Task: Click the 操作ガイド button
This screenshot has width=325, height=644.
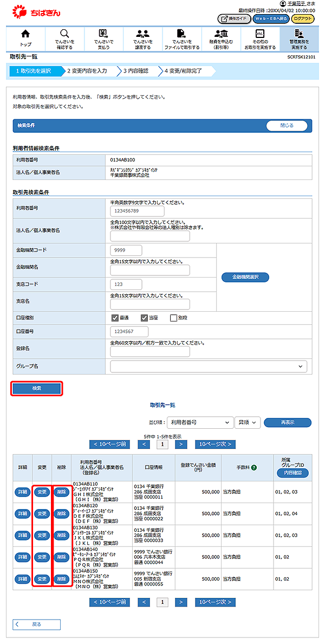Action: point(234,19)
